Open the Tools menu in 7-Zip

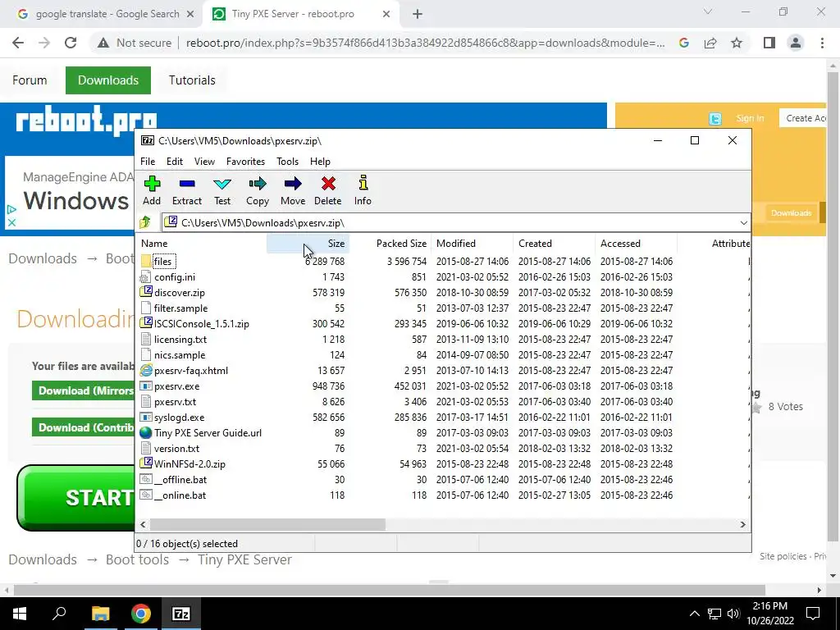click(287, 162)
